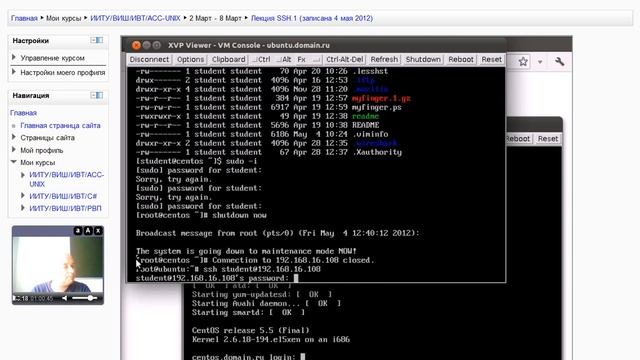The image size is (640, 360).
Task: Click 'shutdown now' command text
Action: pos(239,215)
